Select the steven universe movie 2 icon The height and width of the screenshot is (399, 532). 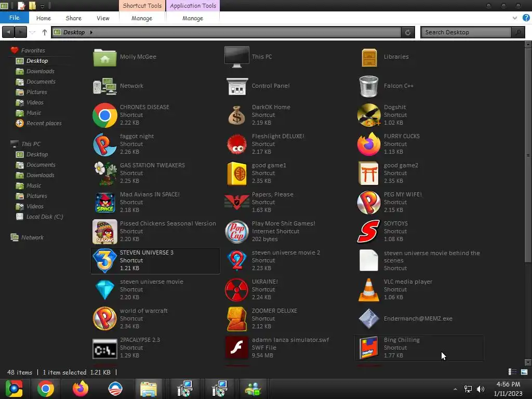click(x=237, y=261)
